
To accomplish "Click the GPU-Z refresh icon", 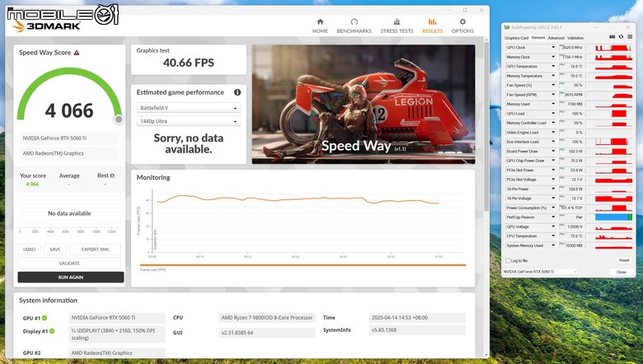I will click(621, 37).
